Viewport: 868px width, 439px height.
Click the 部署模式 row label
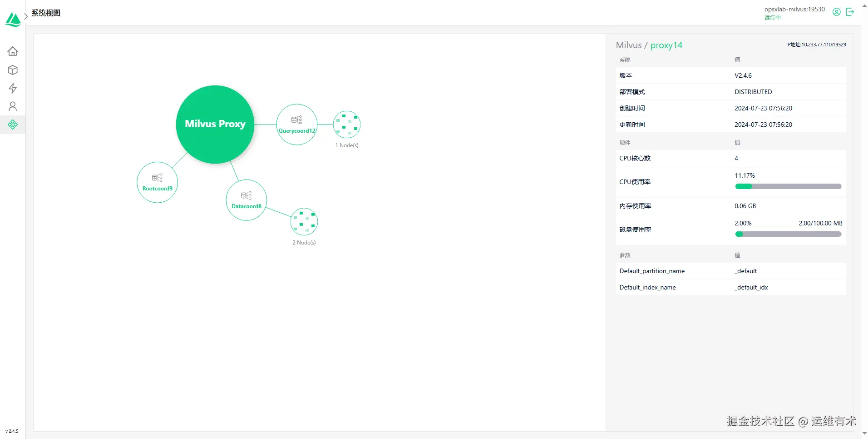tap(632, 92)
